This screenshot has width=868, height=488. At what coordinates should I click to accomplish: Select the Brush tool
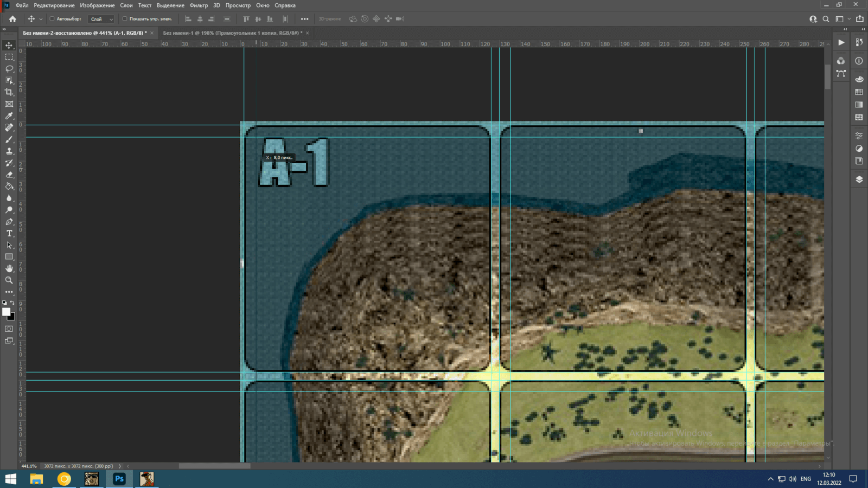coord(9,139)
